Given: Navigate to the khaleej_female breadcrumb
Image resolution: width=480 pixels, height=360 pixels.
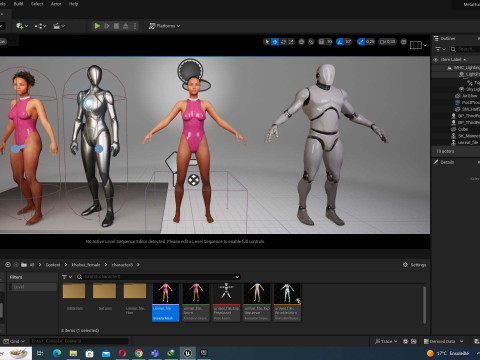Looking at the screenshot, I should point(86,265).
